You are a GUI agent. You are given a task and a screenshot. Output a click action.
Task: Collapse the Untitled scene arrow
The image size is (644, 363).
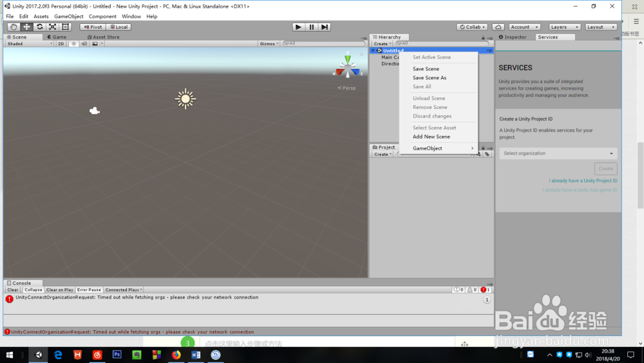[374, 50]
